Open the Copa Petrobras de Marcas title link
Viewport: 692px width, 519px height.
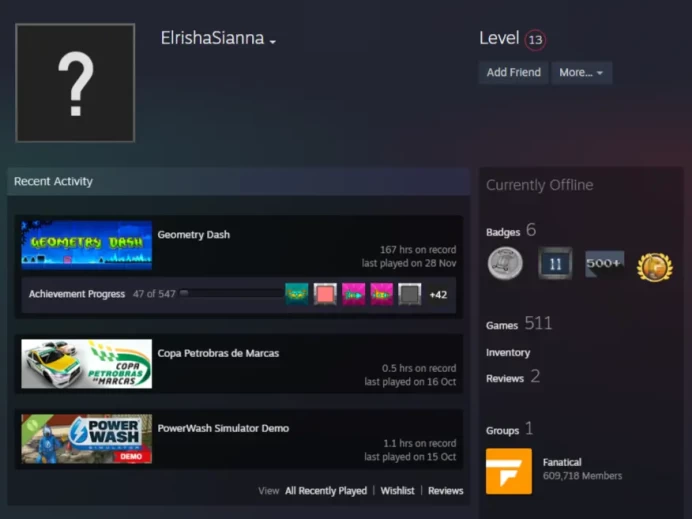pyautogui.click(x=218, y=353)
